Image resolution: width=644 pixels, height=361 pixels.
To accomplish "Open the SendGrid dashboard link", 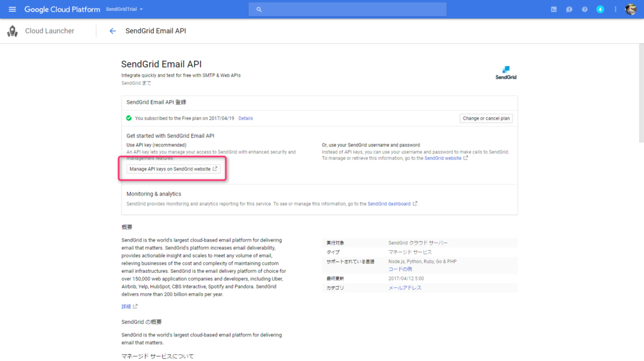I will 389,204.
